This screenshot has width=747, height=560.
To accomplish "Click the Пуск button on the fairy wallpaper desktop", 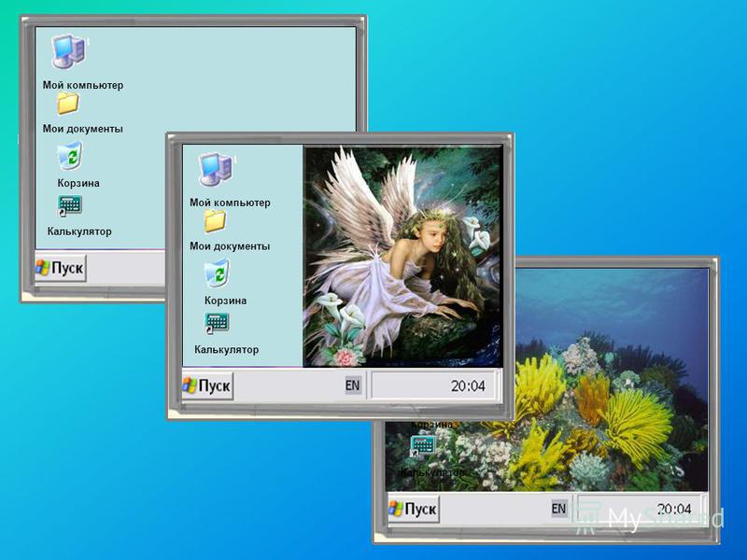I will (207, 385).
